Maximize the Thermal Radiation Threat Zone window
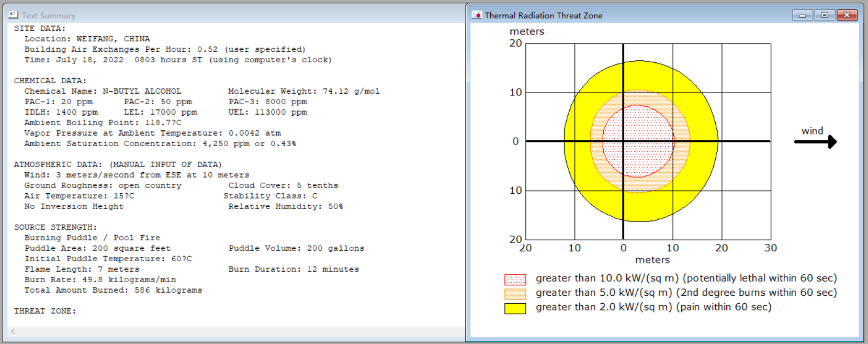 click(x=825, y=15)
